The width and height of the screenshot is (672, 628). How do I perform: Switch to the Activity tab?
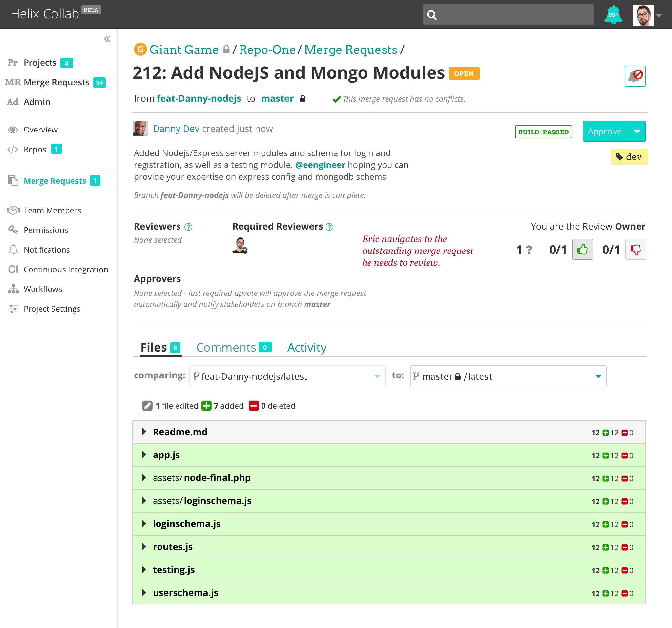306,347
